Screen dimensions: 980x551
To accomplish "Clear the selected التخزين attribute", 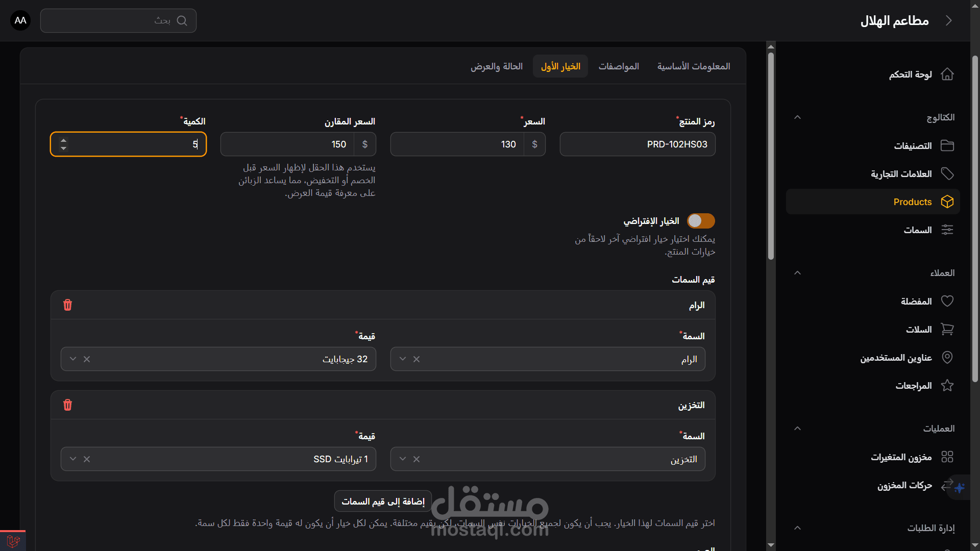I will [416, 459].
